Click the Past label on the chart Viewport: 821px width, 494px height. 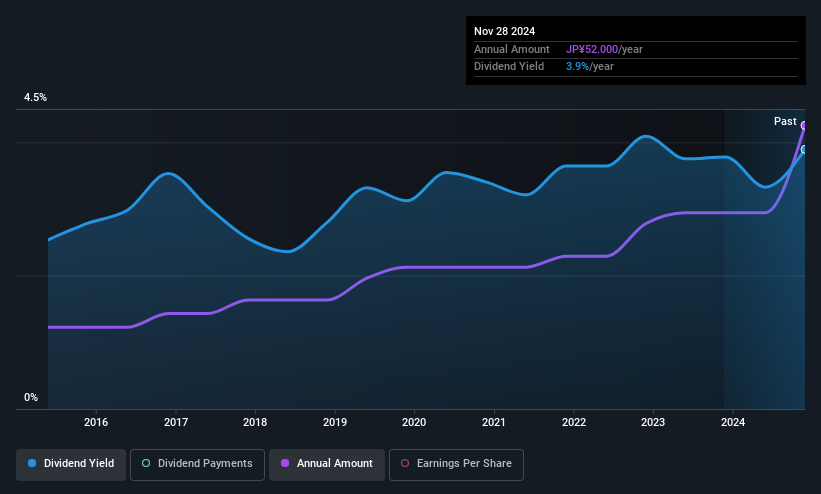[x=785, y=121]
